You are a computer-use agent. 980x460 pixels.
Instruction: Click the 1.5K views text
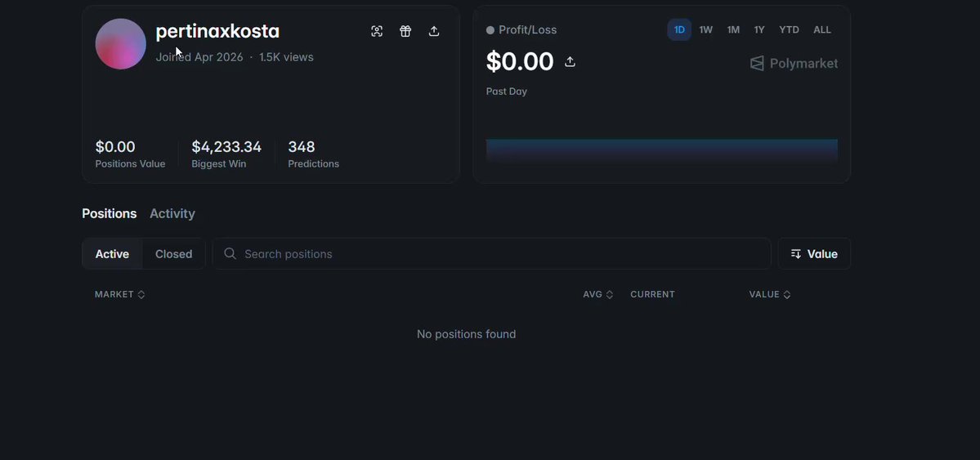(x=286, y=57)
